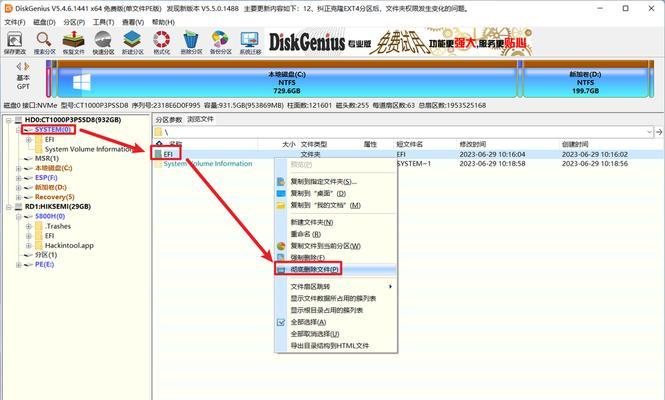Click the RD1:HIKSEMI removable disk icon
The image size is (665, 400).
point(18,207)
